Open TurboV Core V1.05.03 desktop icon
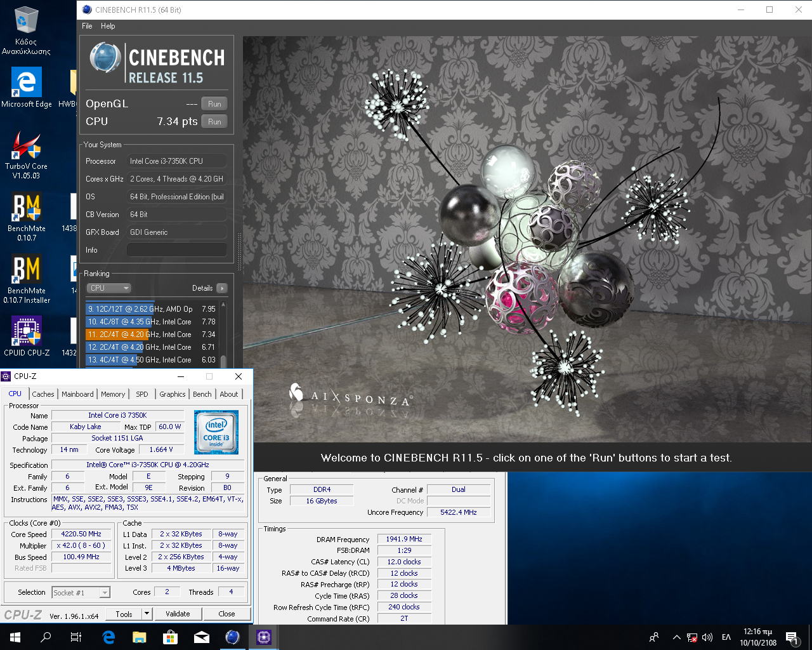The height and width of the screenshot is (650, 812). click(x=26, y=156)
